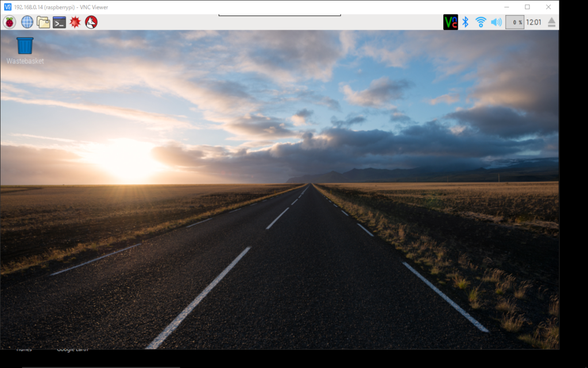Maximize the VNC Viewer window
Screen dimensions: 588x368
click(527, 7)
